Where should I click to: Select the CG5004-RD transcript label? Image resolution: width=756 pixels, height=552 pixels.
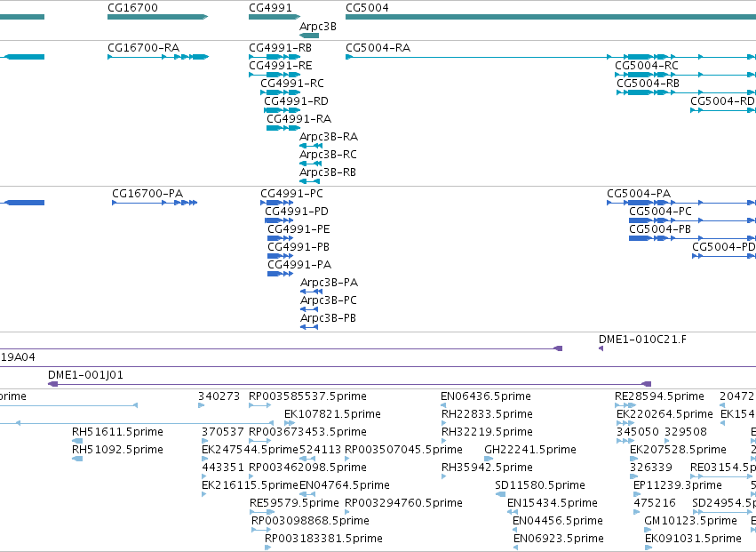pyautogui.click(x=722, y=101)
